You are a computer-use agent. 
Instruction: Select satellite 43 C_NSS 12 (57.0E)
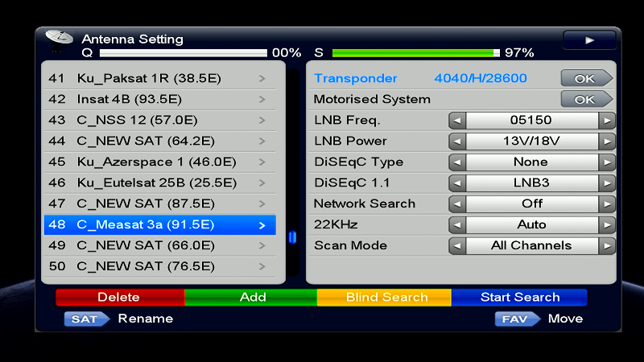[159, 120]
